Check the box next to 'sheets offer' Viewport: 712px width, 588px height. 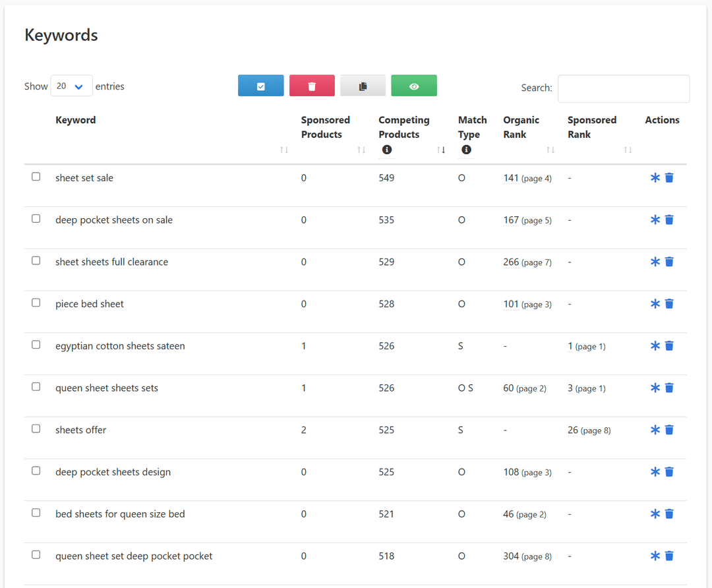coord(36,428)
